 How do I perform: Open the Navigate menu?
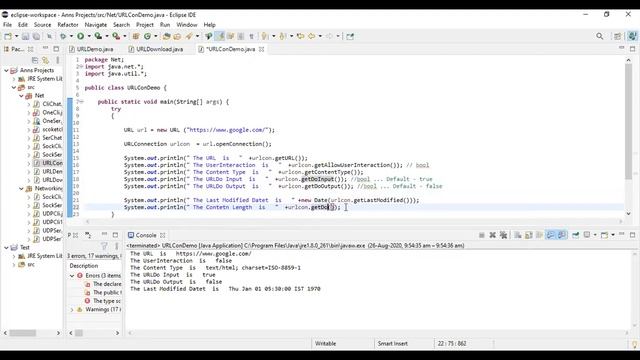[96, 25]
